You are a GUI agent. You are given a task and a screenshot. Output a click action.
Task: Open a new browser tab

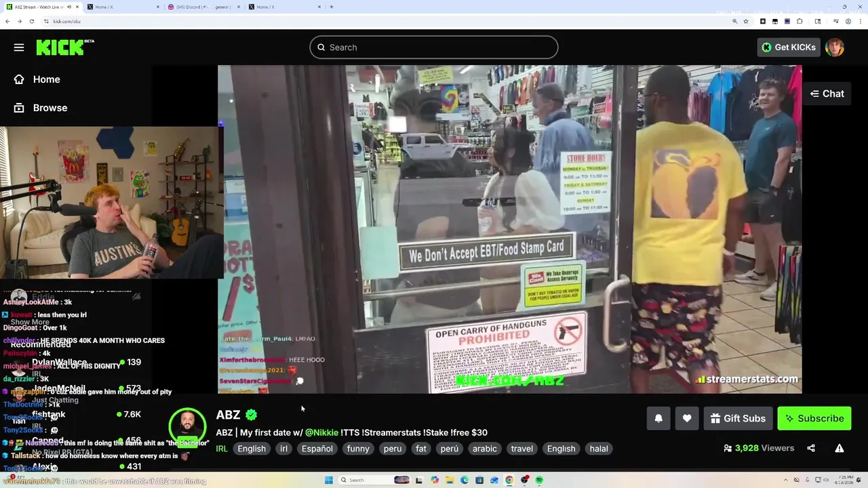tap(332, 7)
